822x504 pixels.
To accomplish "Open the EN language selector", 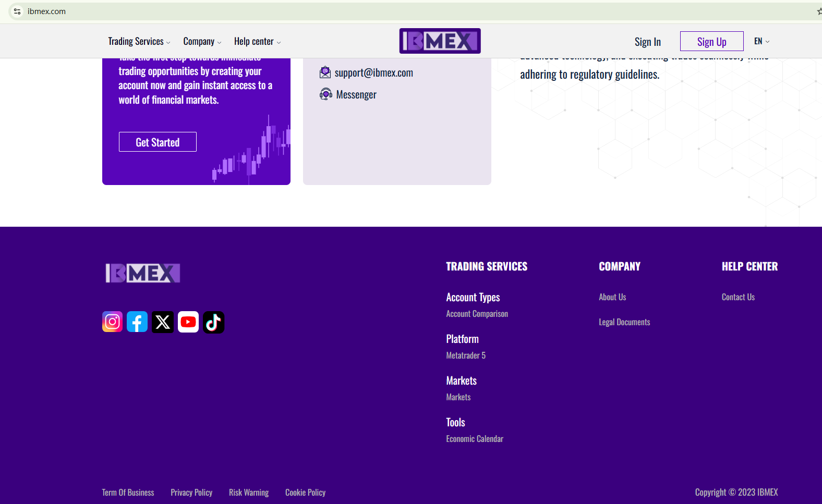I will pyautogui.click(x=762, y=41).
